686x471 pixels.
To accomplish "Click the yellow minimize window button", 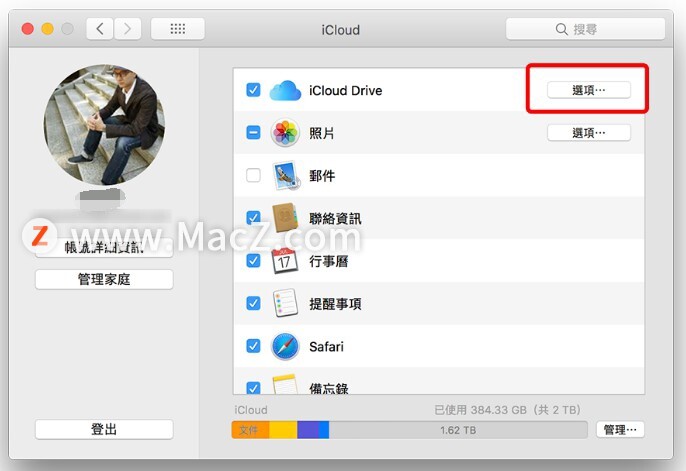I will 47,29.
